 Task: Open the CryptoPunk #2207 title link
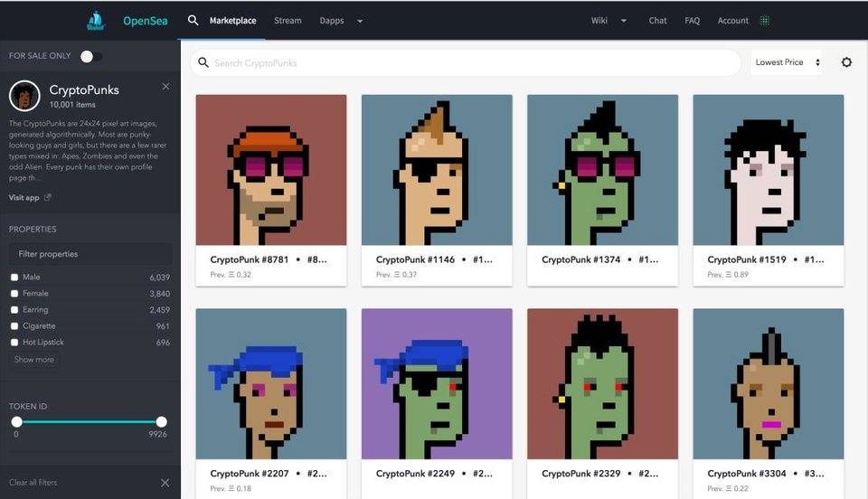point(250,474)
